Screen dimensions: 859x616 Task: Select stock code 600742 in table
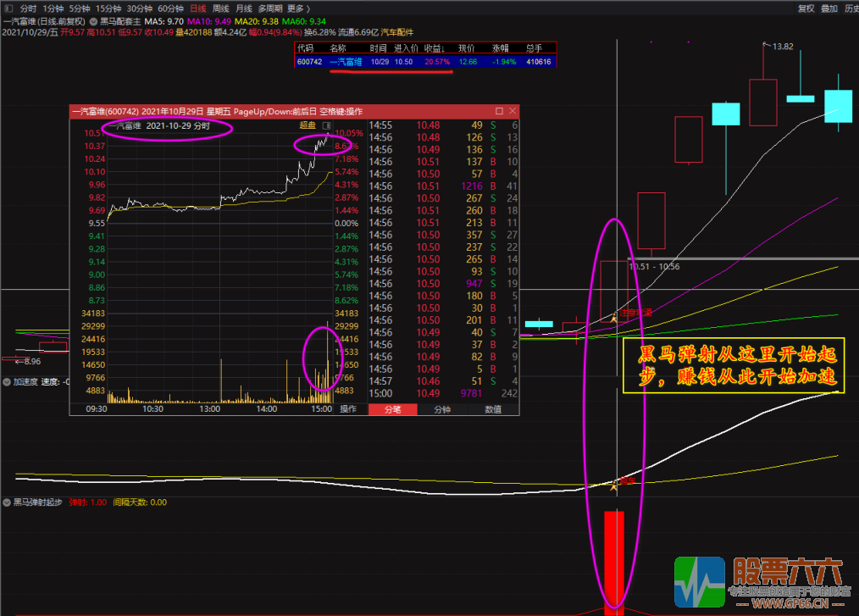309,62
